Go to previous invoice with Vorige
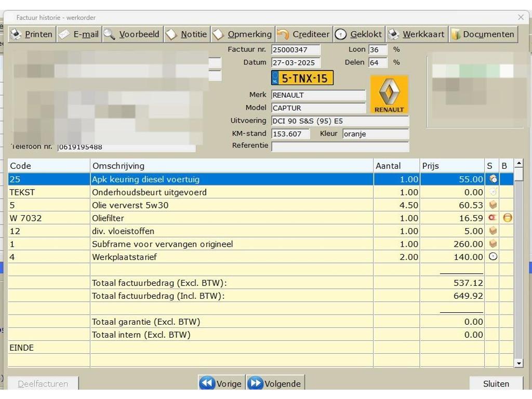532x399 pixels. coord(221,383)
